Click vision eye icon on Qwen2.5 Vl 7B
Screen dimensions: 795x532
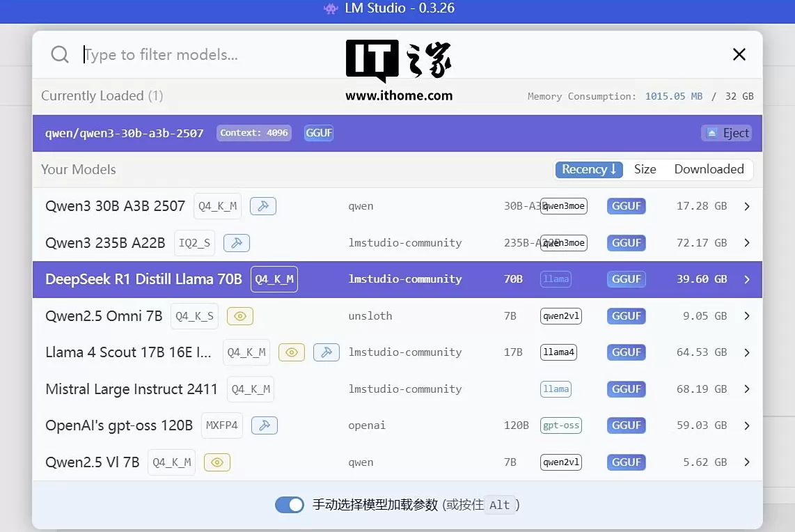click(217, 462)
